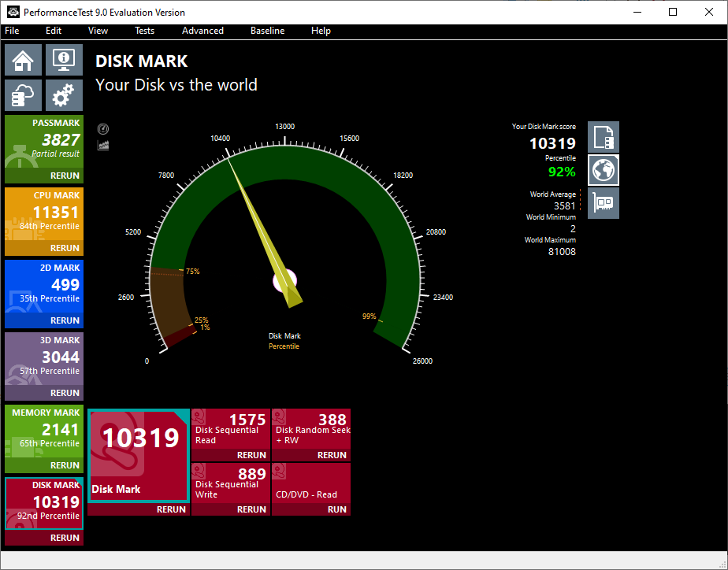Open the Baseline menu
The width and height of the screenshot is (728, 570).
(x=267, y=31)
